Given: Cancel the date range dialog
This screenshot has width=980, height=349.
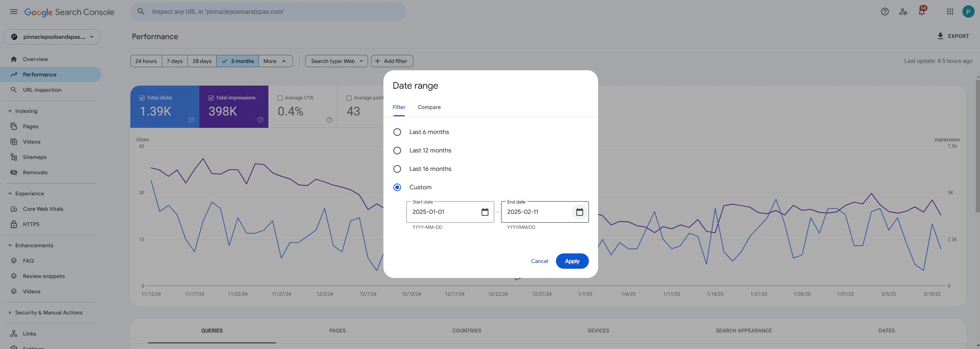Looking at the screenshot, I should (539, 261).
